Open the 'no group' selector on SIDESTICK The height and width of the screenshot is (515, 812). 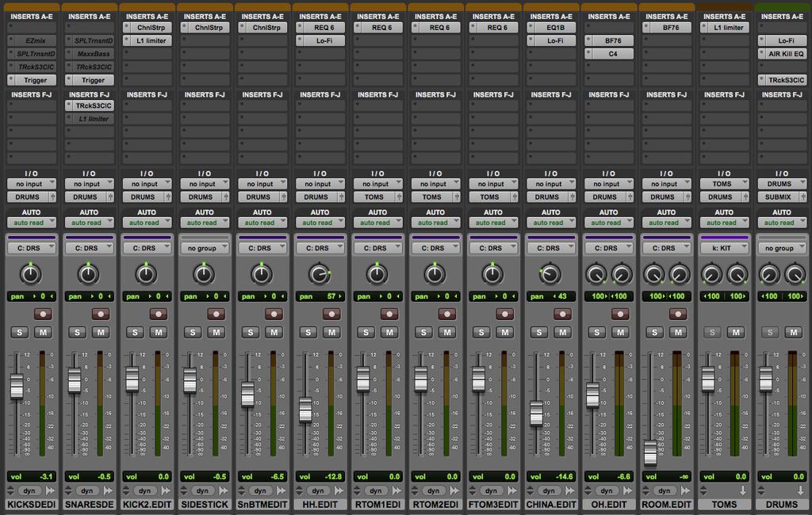205,249
